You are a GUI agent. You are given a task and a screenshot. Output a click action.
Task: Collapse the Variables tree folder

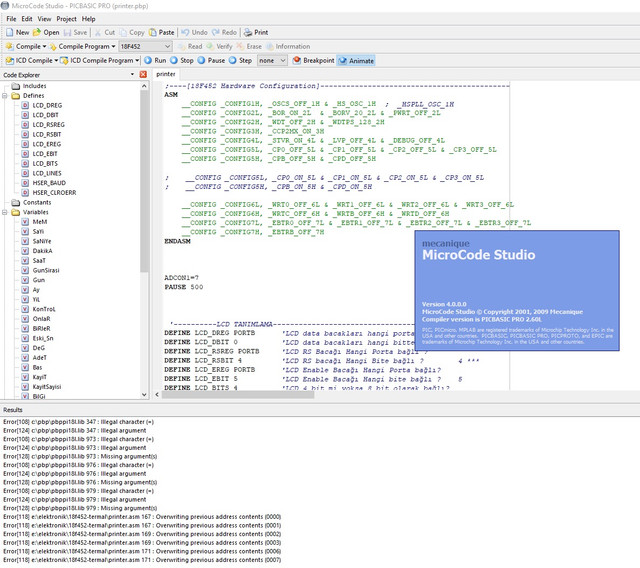click(x=5, y=212)
